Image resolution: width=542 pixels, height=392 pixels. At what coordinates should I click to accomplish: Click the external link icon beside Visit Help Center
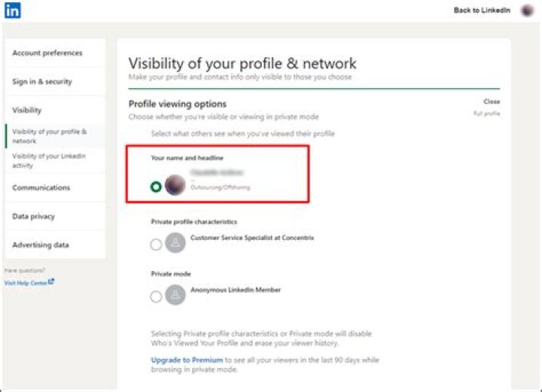[x=51, y=282]
